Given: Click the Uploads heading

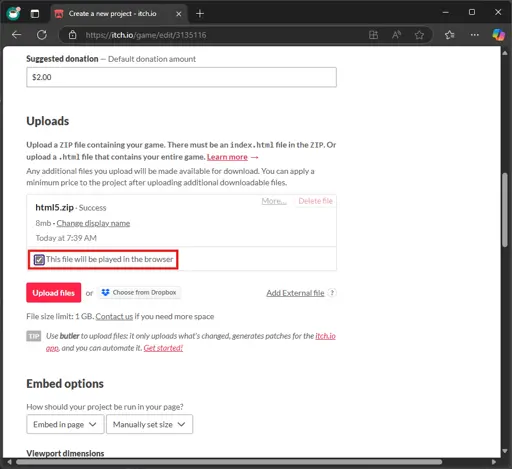Looking at the screenshot, I should click(x=48, y=121).
